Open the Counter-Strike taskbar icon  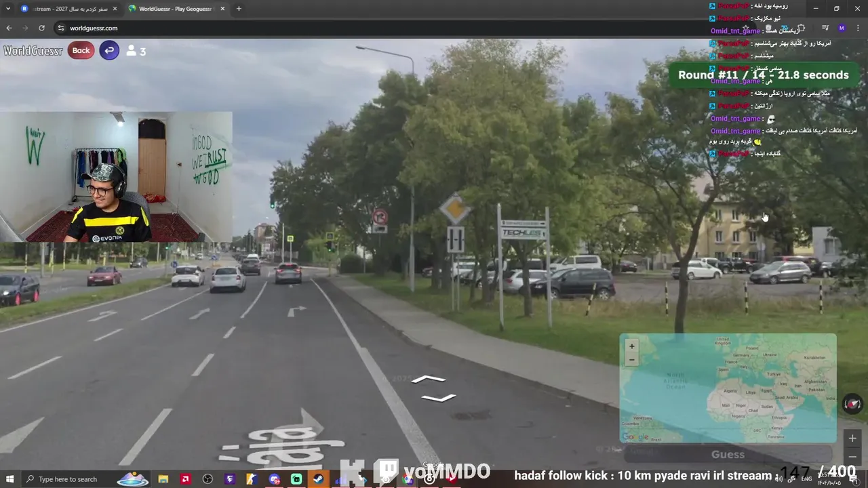click(252, 479)
